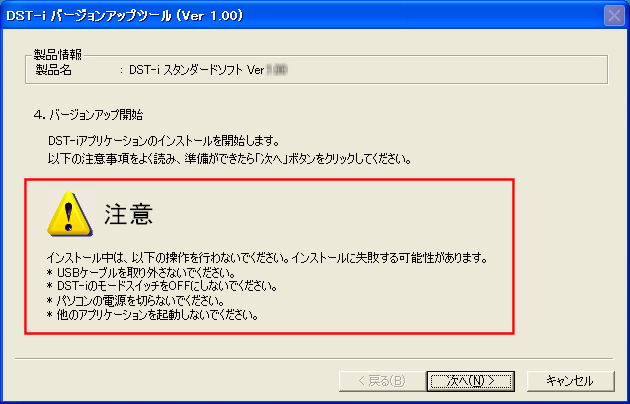Click the DST-i スタンダードソフト Ver product text
Screen dimensions: 630x404
click(197, 70)
